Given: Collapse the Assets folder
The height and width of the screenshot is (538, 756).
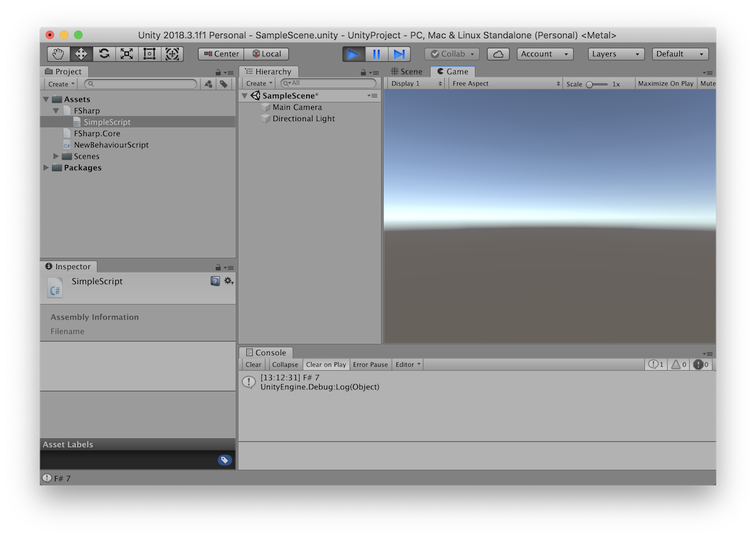Looking at the screenshot, I should tap(46, 100).
